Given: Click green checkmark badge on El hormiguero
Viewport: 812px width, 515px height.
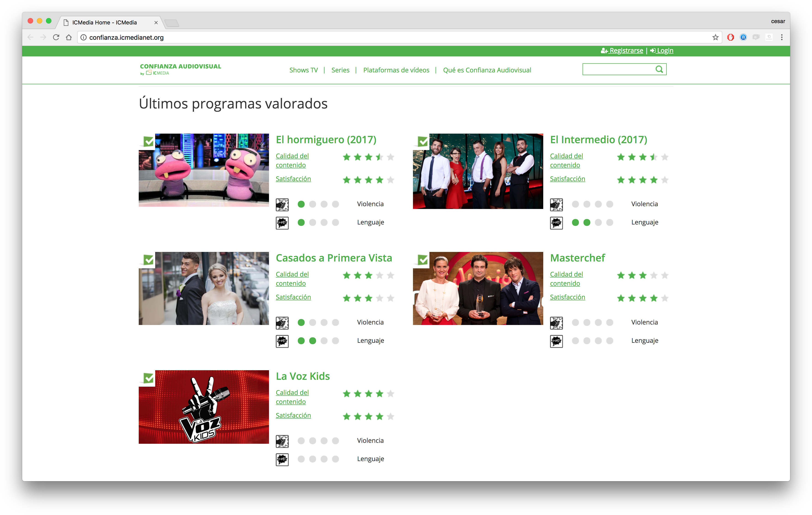Looking at the screenshot, I should click(x=148, y=142).
